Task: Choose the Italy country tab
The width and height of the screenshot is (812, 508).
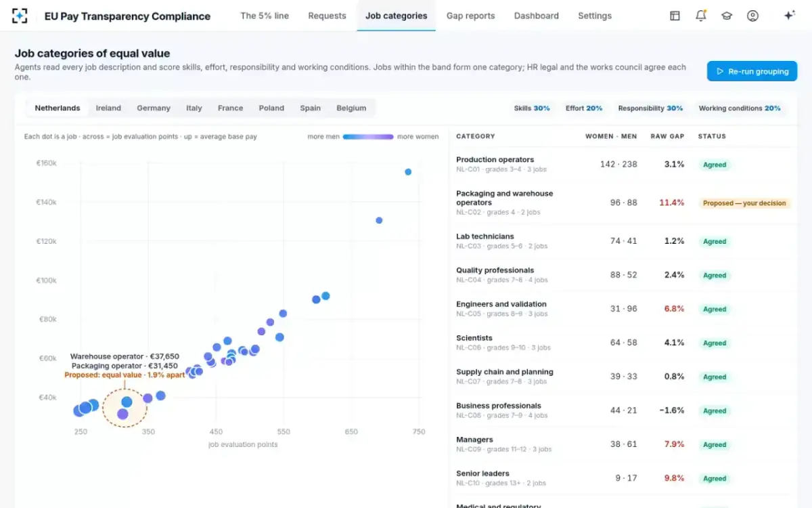Action: point(194,108)
